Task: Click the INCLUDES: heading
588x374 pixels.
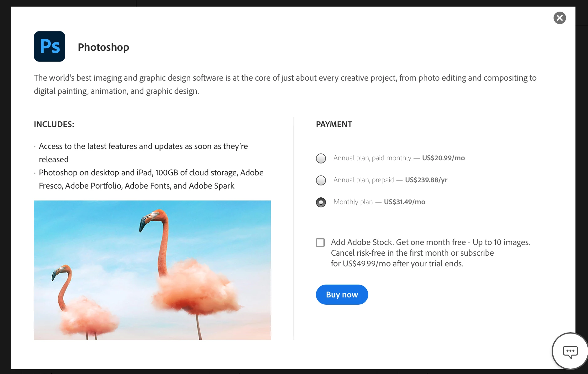Action: [x=54, y=124]
